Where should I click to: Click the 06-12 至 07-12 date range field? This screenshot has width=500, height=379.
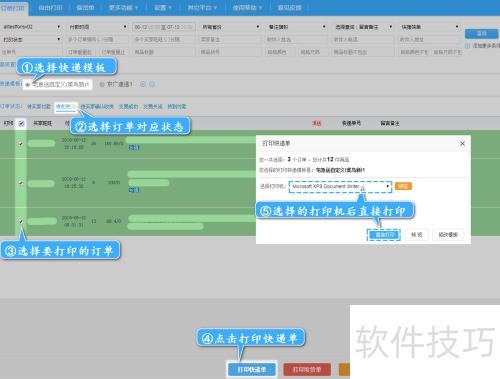click(x=164, y=27)
